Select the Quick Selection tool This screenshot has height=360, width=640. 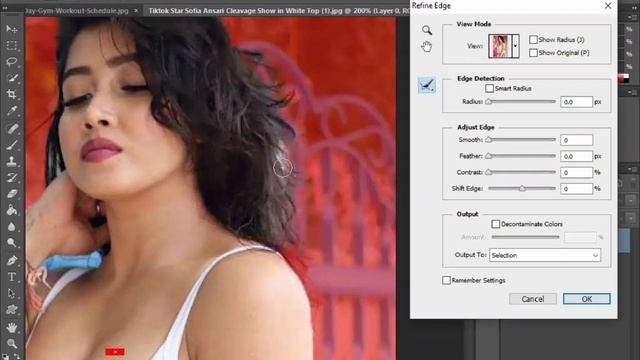coord(11,78)
